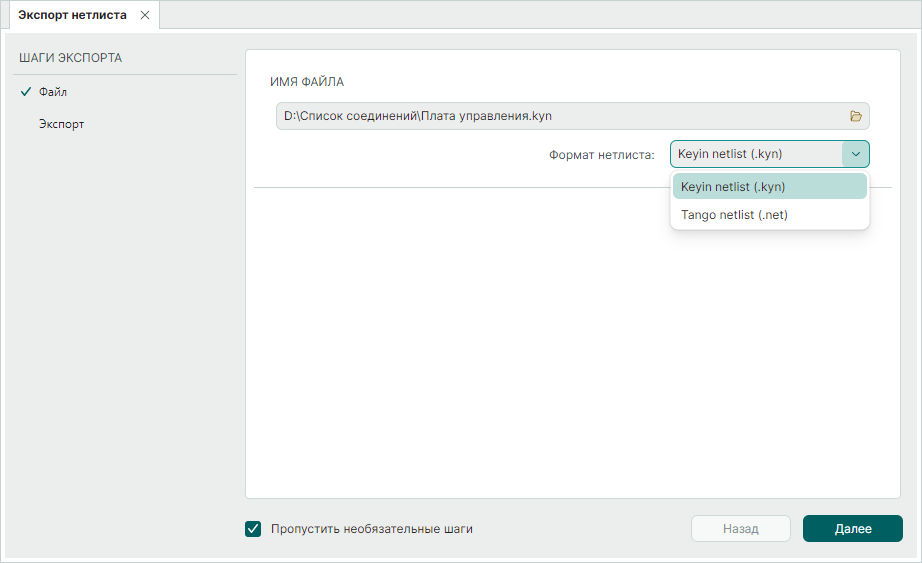Click the Формат нетлиста: label

(x=601, y=155)
